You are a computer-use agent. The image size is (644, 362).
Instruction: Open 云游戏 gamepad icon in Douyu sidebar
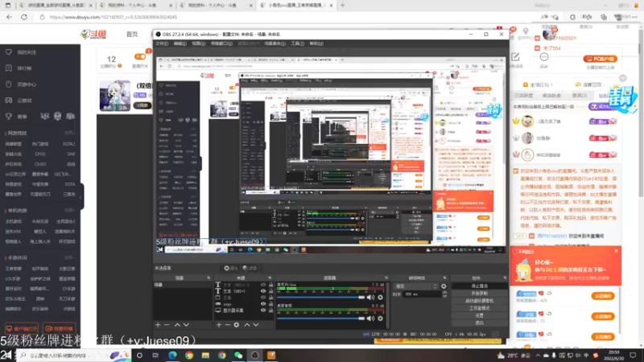(9, 100)
